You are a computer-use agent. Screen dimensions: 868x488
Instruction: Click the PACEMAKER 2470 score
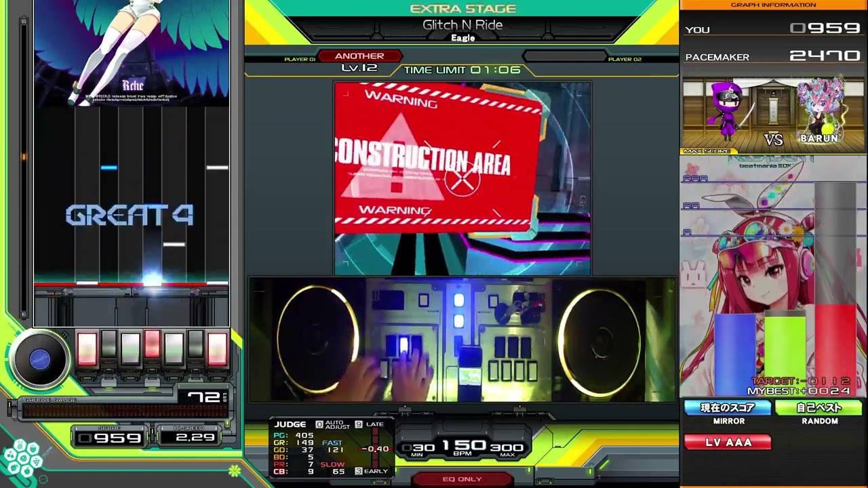[x=825, y=56]
